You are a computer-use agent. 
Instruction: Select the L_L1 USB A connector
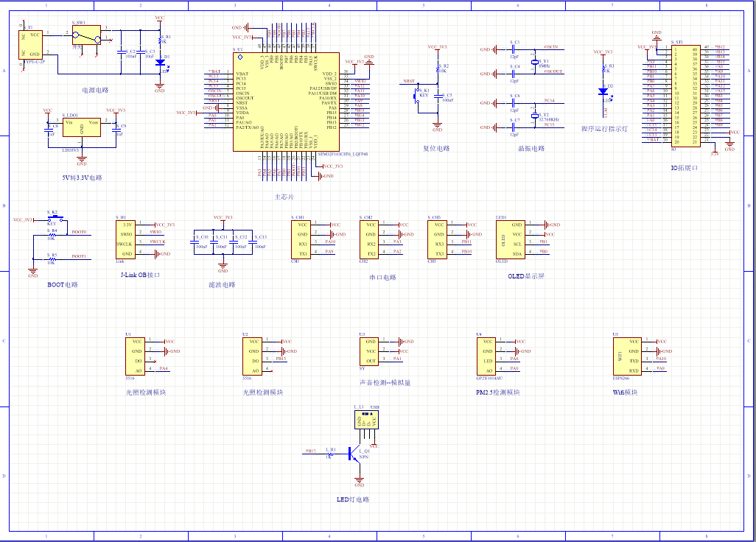tap(366, 420)
